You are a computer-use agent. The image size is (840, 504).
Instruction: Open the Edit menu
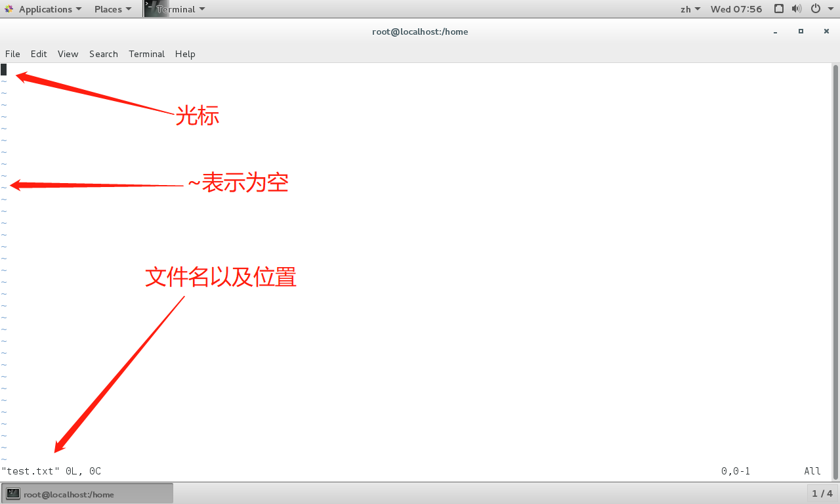click(39, 54)
